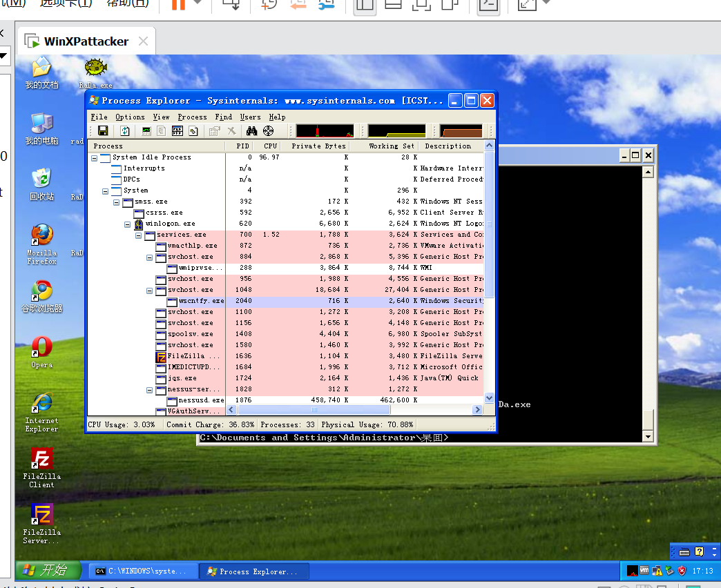Select the csrss.exe process row
The image size is (721, 588).
pos(285,213)
